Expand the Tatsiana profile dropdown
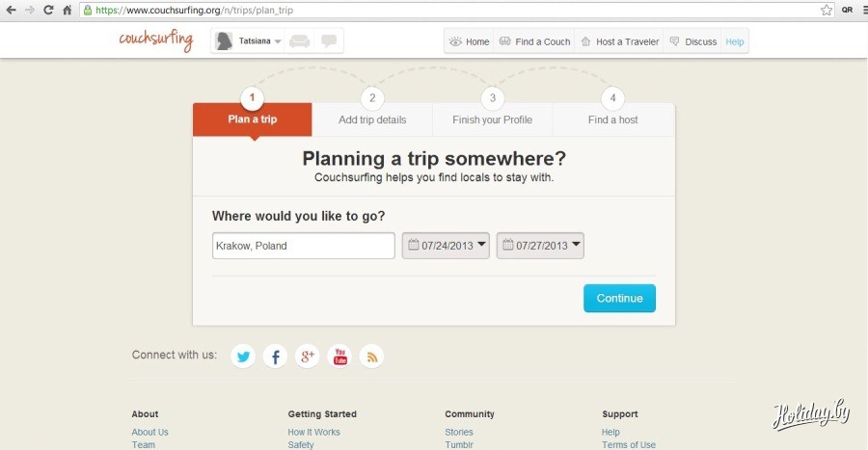Image resolution: width=868 pixels, height=450 pixels. tap(278, 41)
